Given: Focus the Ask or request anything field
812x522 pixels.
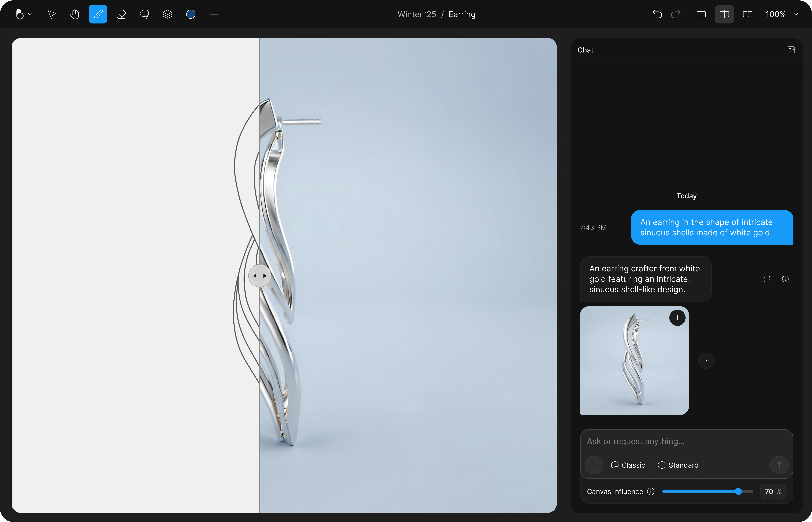Looking at the screenshot, I should point(686,441).
